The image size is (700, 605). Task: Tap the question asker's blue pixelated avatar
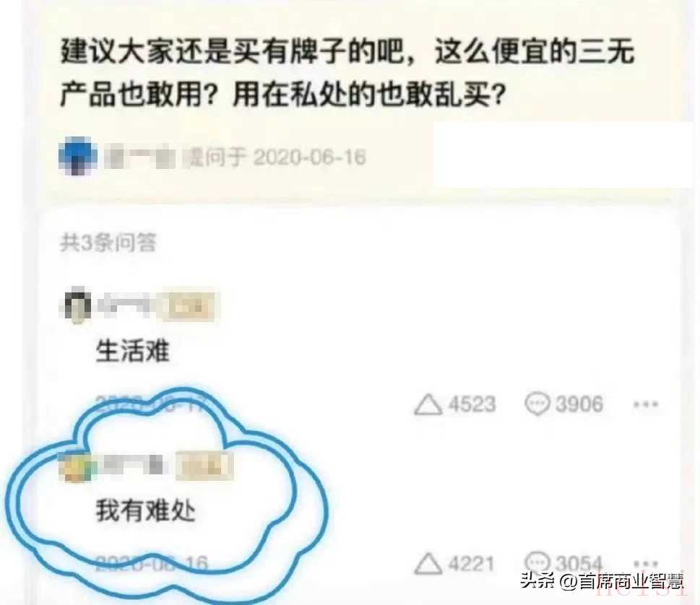tap(78, 156)
